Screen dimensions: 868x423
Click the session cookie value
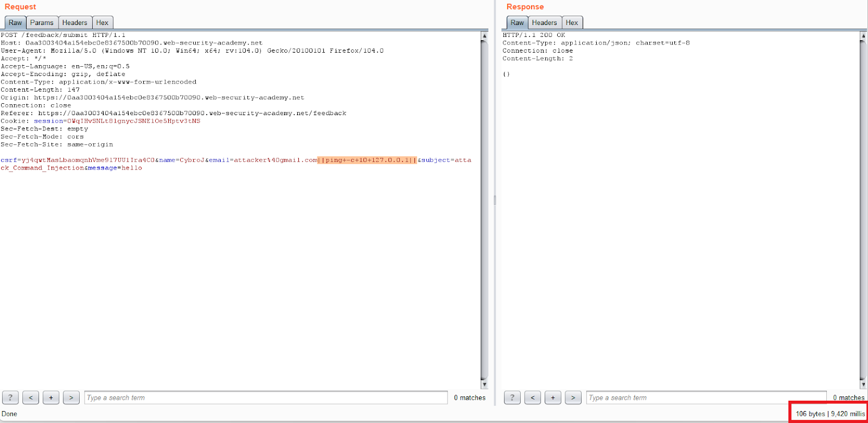tap(133, 121)
